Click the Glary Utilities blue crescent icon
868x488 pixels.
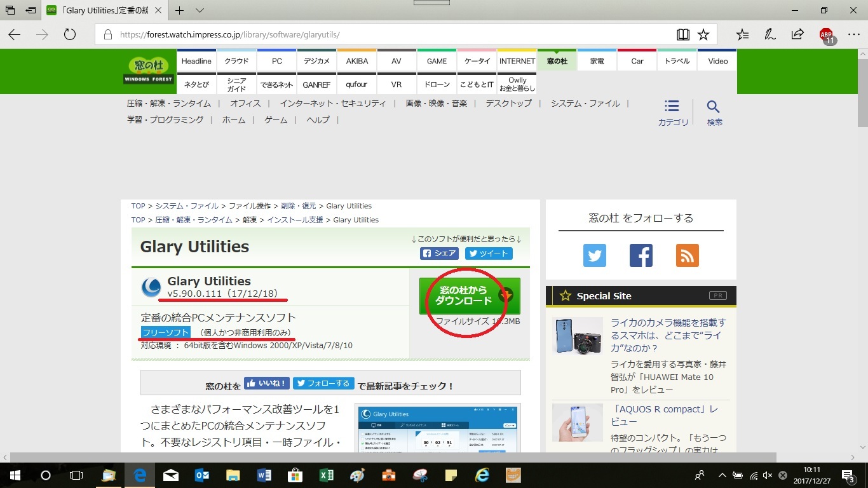[151, 288]
